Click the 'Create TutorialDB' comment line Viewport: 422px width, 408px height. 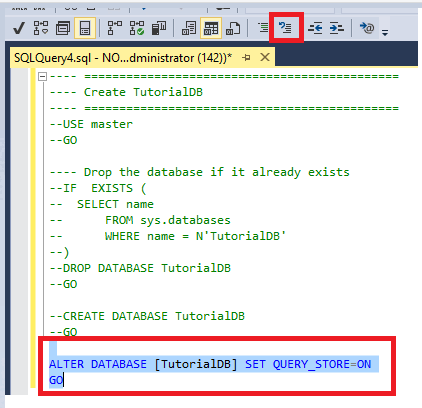126,92
